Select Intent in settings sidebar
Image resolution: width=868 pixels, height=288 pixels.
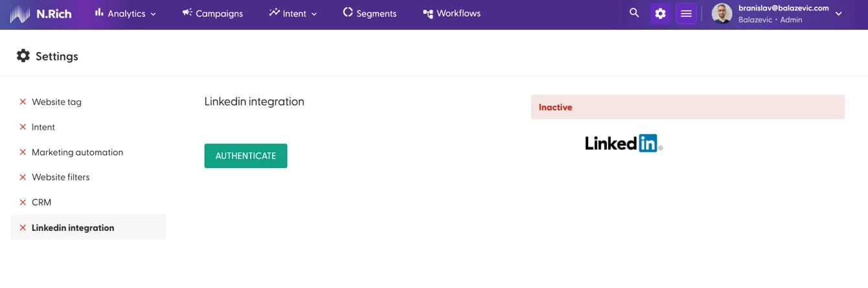pyautogui.click(x=43, y=127)
